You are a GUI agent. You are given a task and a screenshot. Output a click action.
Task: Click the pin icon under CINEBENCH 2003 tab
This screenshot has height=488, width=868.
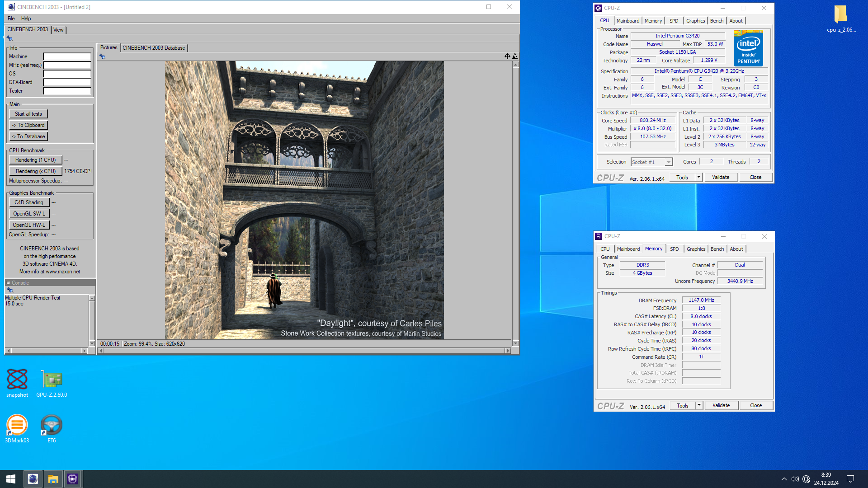tap(9, 38)
